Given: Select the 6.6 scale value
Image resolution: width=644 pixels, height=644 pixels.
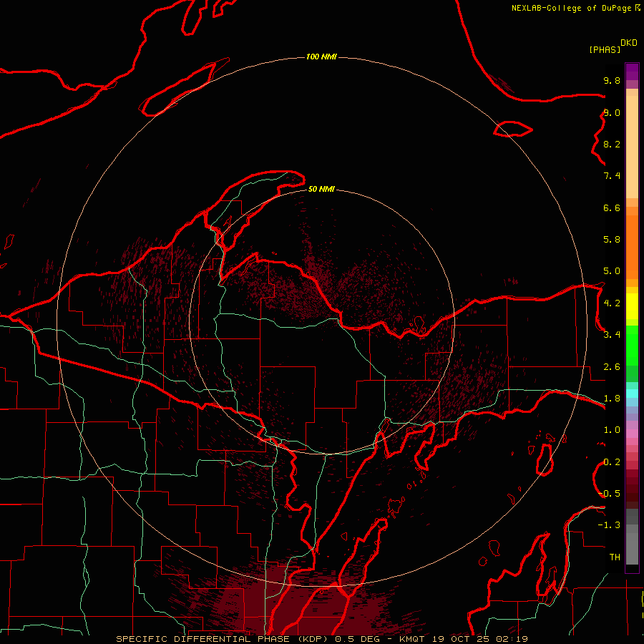Looking at the screenshot, I should pyautogui.click(x=612, y=208).
